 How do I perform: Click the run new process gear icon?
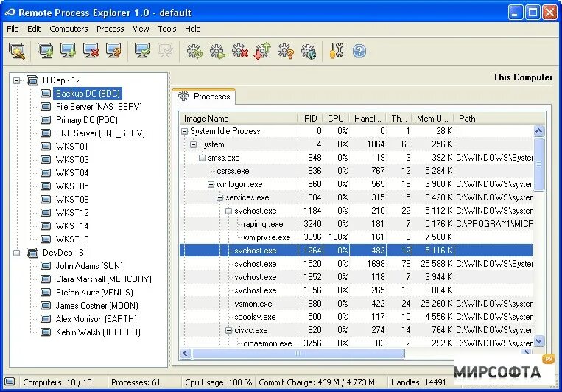coord(217,52)
